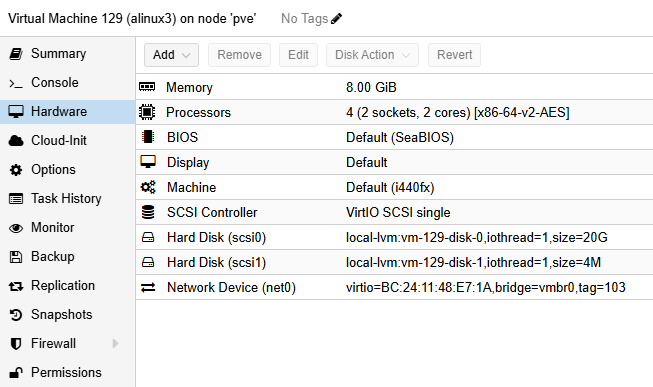Screen dimensions: 653x387
Task: Open Monitor via the eye icon
Action: (16, 228)
